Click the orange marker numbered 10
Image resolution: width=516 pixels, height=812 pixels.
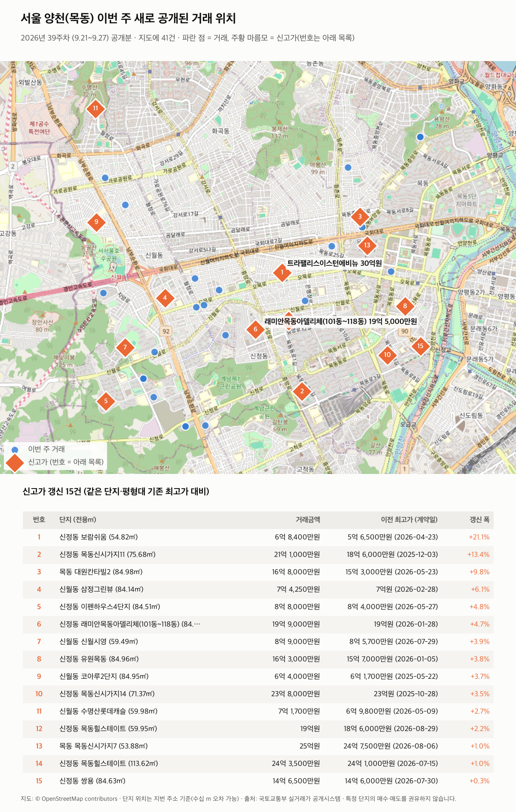point(387,355)
